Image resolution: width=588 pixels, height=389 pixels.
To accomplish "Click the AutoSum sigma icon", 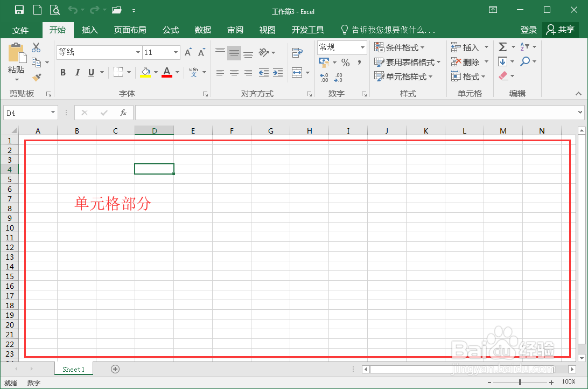I will (502, 47).
